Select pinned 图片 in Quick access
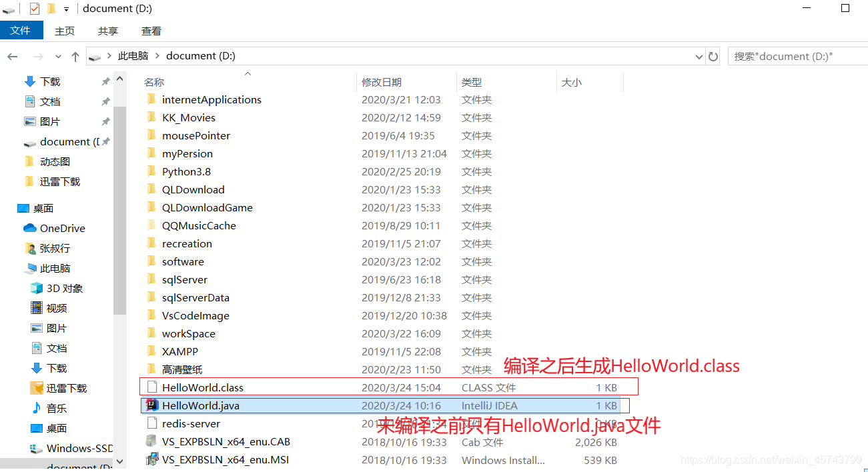The image size is (868, 472). (50, 121)
